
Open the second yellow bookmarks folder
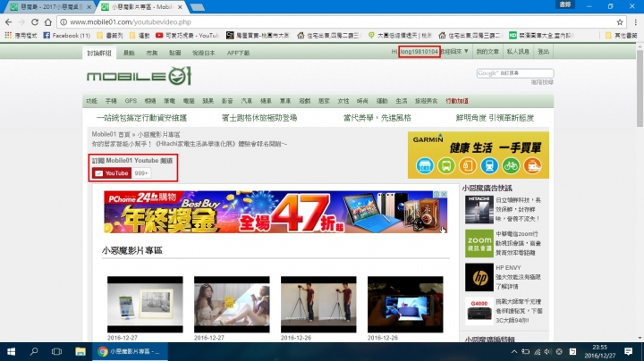[x=140, y=35]
